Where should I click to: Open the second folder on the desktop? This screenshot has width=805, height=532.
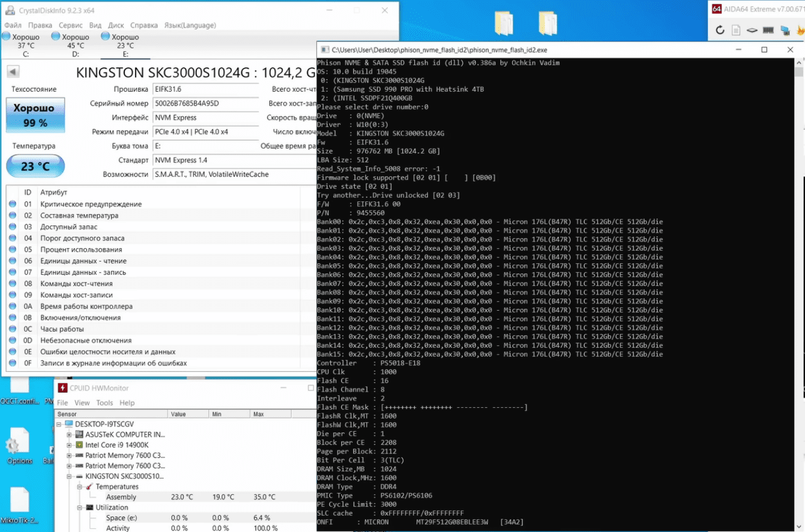(548, 24)
